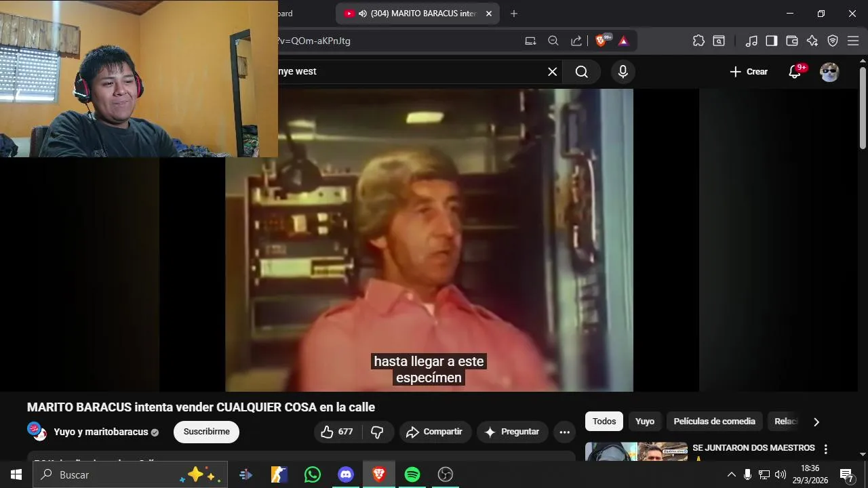This screenshot has height=488, width=868.
Task: Open the YouTube account avatar menu
Action: click(829, 72)
